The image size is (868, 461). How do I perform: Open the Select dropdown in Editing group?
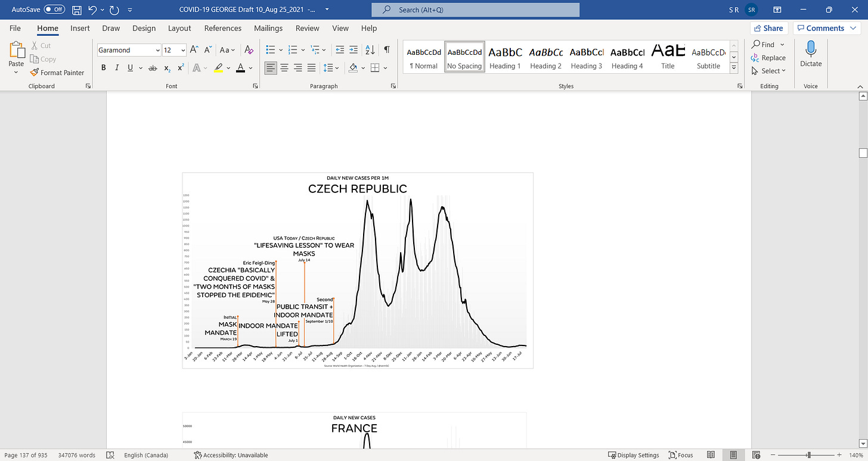[x=769, y=71]
